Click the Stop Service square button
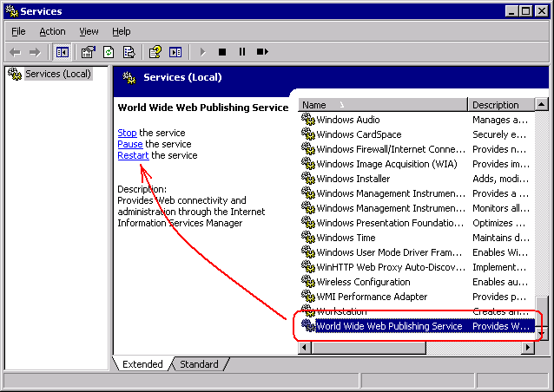This screenshot has width=554, height=392. pyautogui.click(x=222, y=52)
